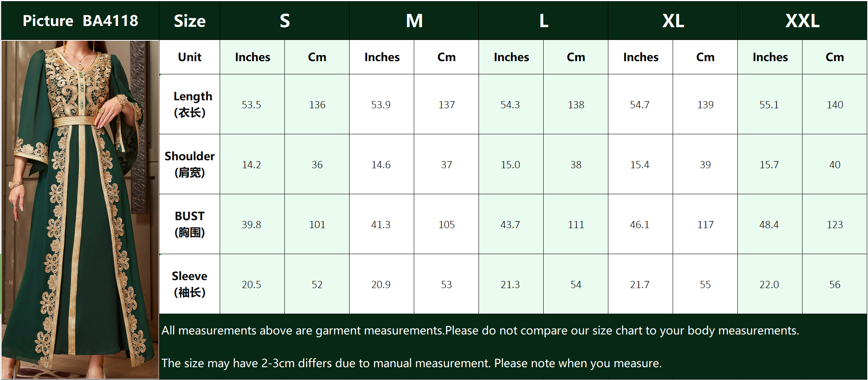Click the garment measurements note text
Viewport: 868px width, 380px height.
(x=480, y=330)
